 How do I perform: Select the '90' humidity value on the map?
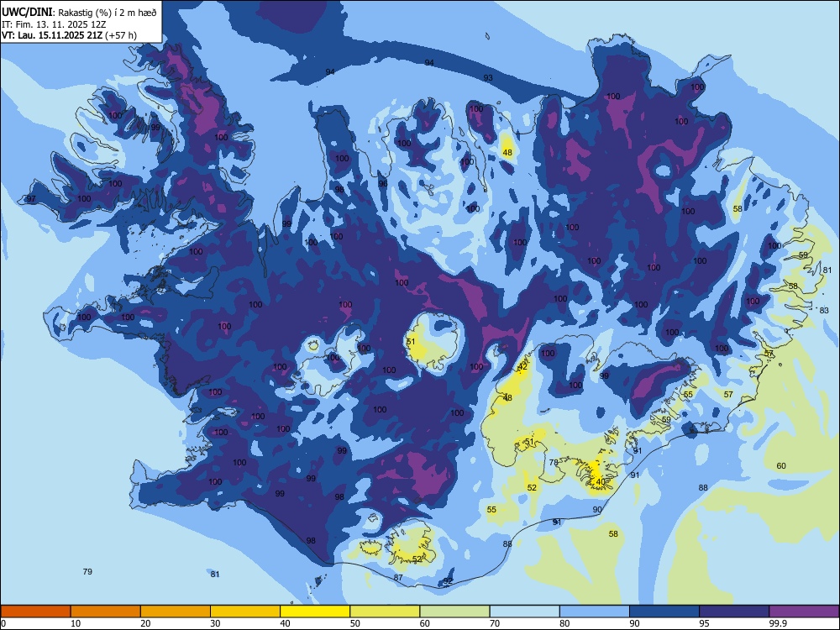597,510
